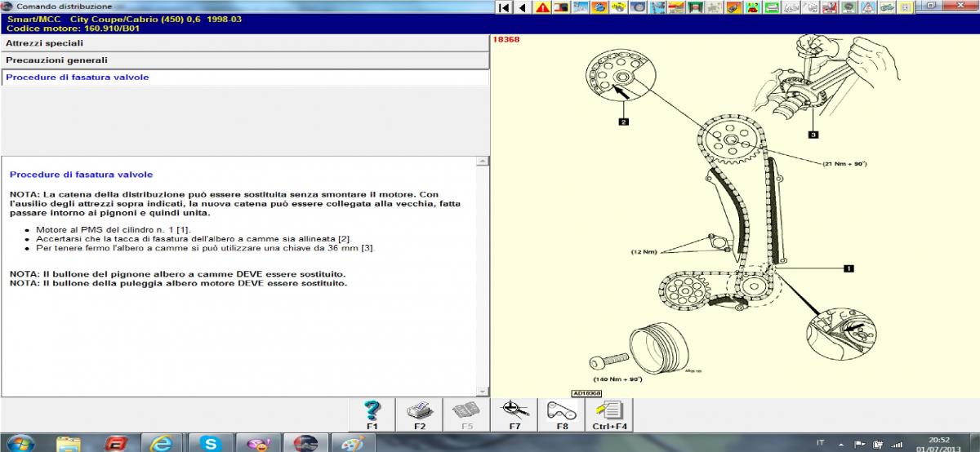The height and width of the screenshot is (452, 980).
Task: Open help with the F1 question mark button
Action: (372, 414)
